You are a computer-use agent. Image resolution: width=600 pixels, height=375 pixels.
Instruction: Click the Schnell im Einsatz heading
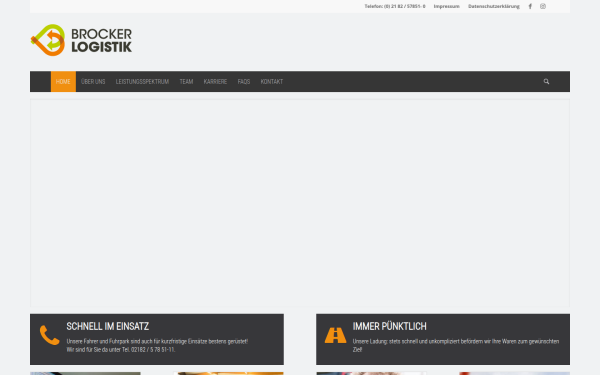click(108, 326)
